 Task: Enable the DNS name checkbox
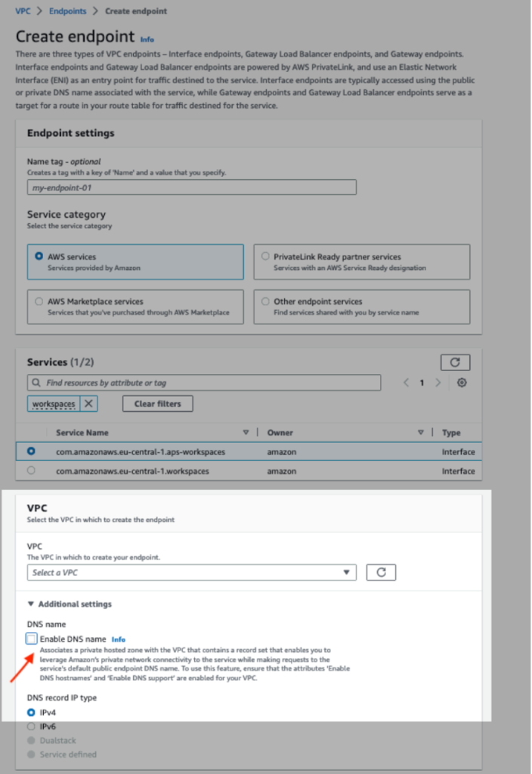pyautogui.click(x=31, y=639)
